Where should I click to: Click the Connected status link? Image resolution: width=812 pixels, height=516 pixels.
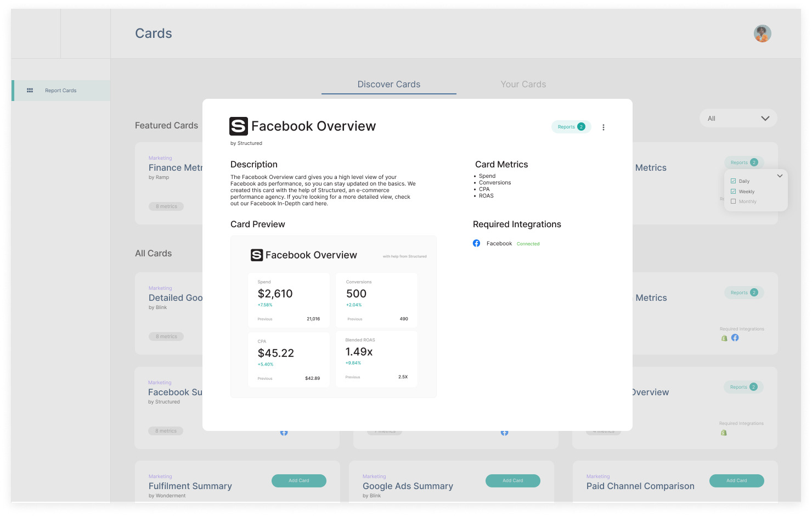pos(528,244)
